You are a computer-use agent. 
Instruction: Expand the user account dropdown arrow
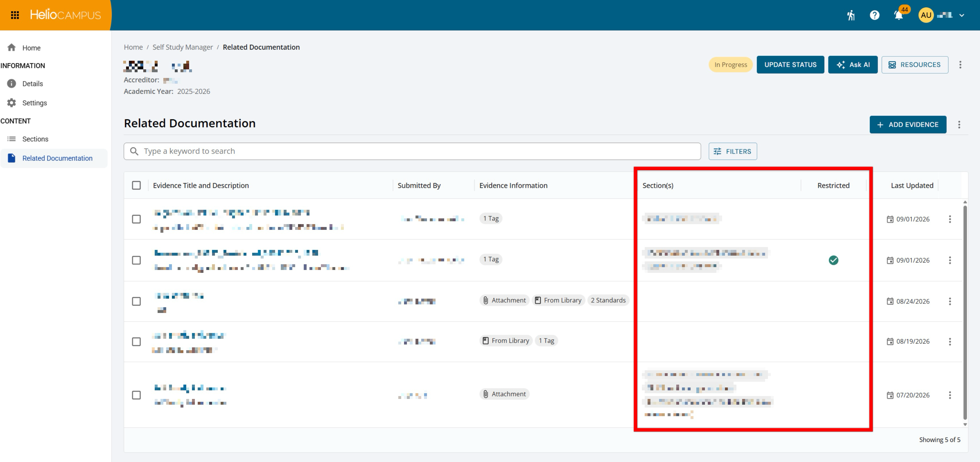click(962, 15)
